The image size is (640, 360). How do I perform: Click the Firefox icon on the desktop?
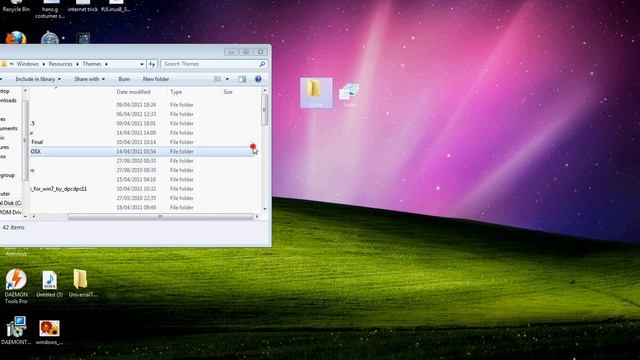(16, 38)
